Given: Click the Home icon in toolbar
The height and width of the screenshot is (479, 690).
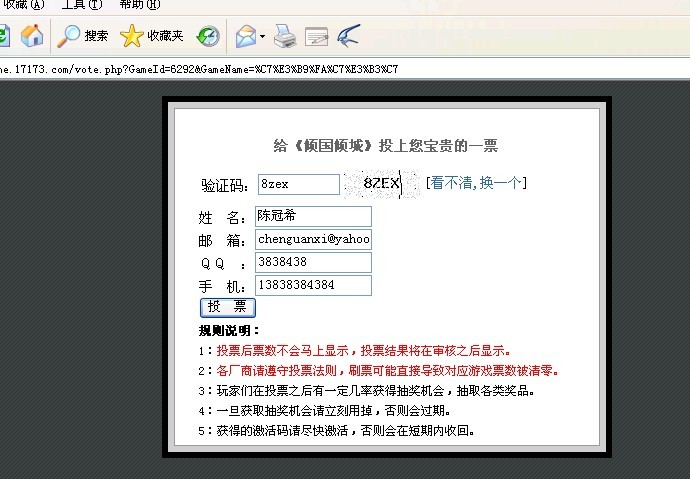Looking at the screenshot, I should pos(32,37).
